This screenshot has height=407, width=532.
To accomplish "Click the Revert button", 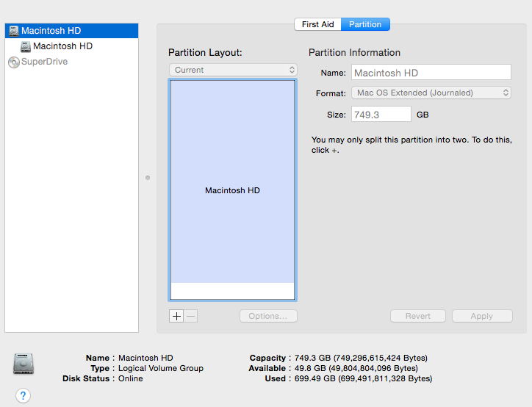I will click(418, 316).
